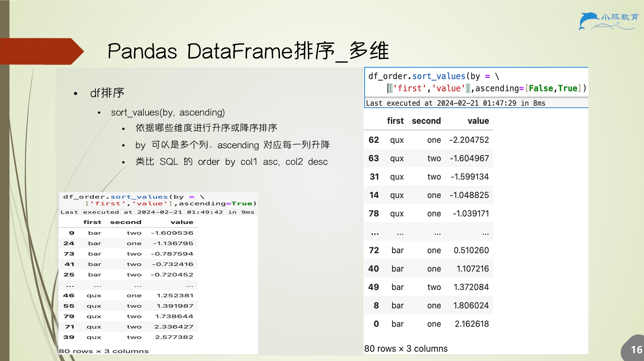The width and height of the screenshot is (644, 361).
Task: Click '80 rows × 3 columns' under right table
Action: pos(406,349)
